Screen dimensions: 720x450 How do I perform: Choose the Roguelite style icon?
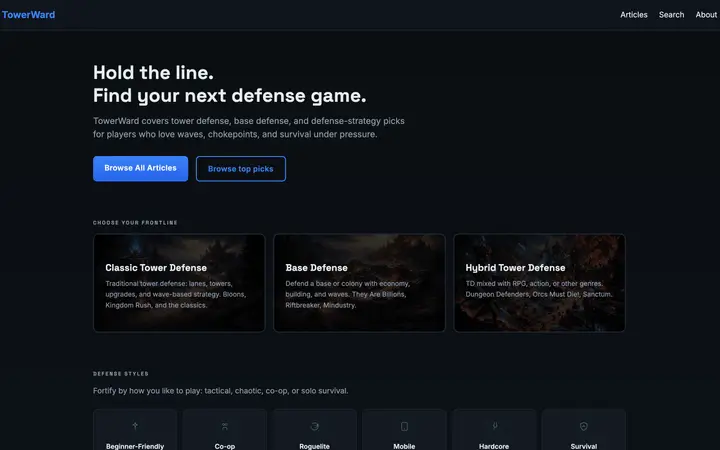click(315, 426)
